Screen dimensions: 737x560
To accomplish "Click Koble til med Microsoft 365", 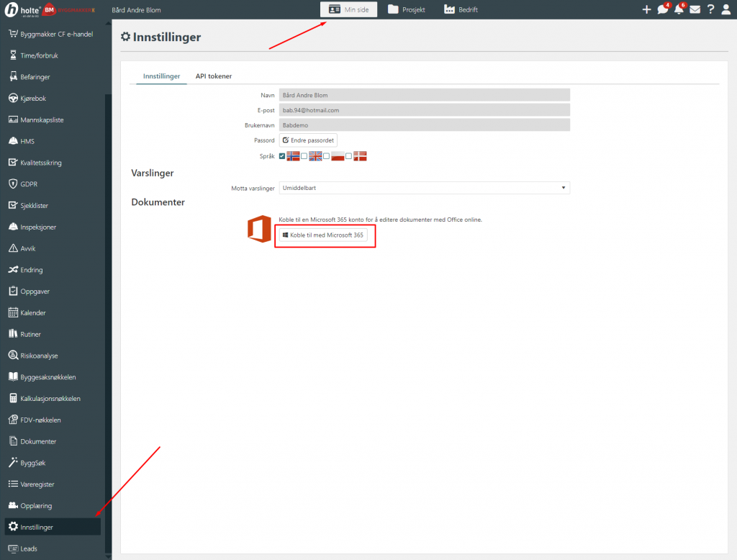I will 323,235.
